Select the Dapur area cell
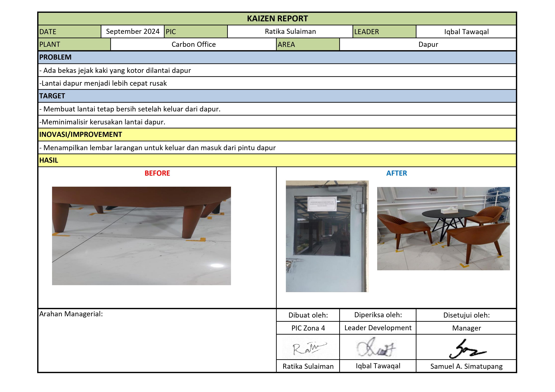 (428, 44)
